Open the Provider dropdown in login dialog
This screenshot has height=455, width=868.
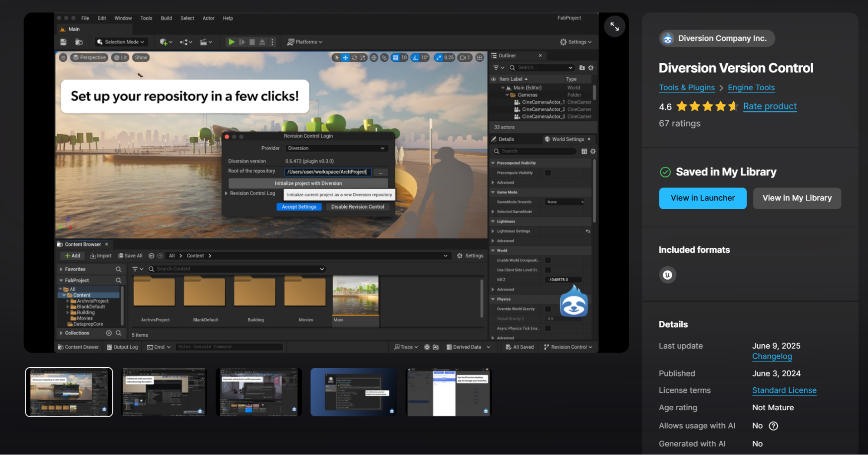[x=336, y=148]
